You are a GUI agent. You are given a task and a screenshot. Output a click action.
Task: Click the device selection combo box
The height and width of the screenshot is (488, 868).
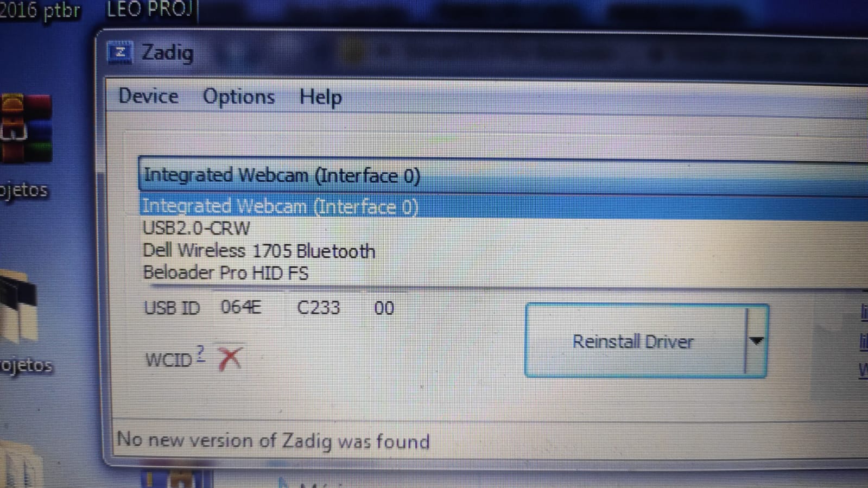click(x=503, y=175)
